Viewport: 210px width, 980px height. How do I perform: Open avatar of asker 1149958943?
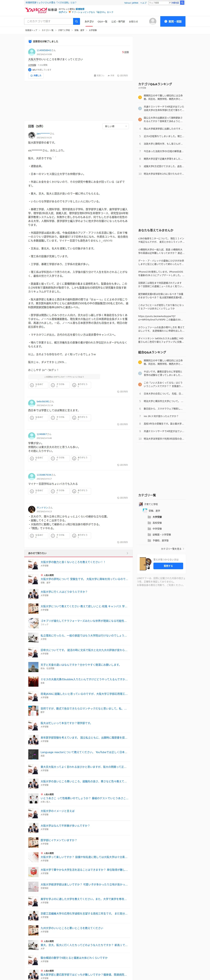click(x=32, y=52)
